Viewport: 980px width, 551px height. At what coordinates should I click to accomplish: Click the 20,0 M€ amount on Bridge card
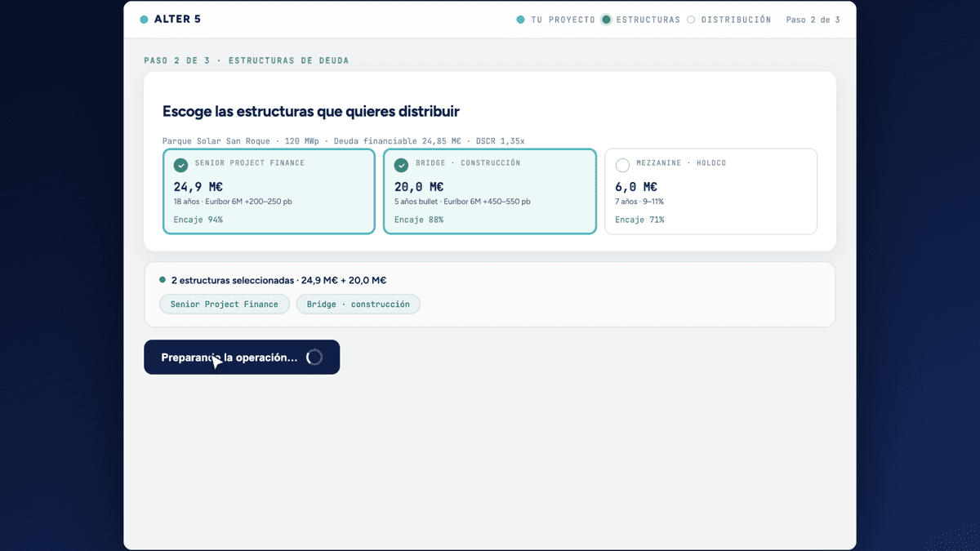[x=419, y=187]
